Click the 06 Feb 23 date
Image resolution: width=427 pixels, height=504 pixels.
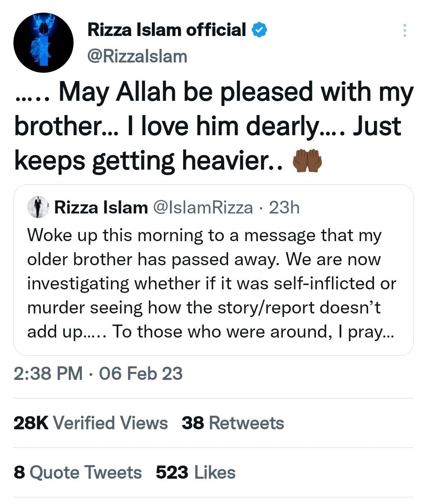[141, 374]
